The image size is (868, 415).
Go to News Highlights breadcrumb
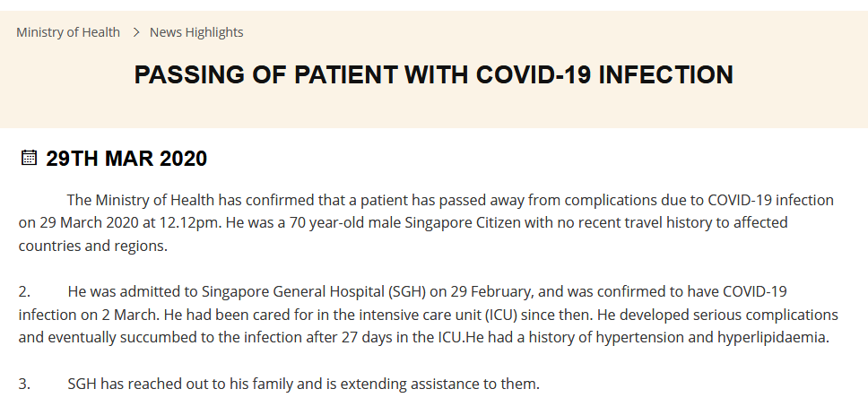(196, 32)
